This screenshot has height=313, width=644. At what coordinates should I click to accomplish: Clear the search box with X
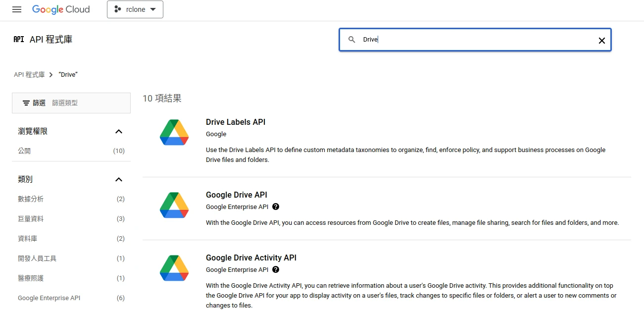(x=601, y=40)
